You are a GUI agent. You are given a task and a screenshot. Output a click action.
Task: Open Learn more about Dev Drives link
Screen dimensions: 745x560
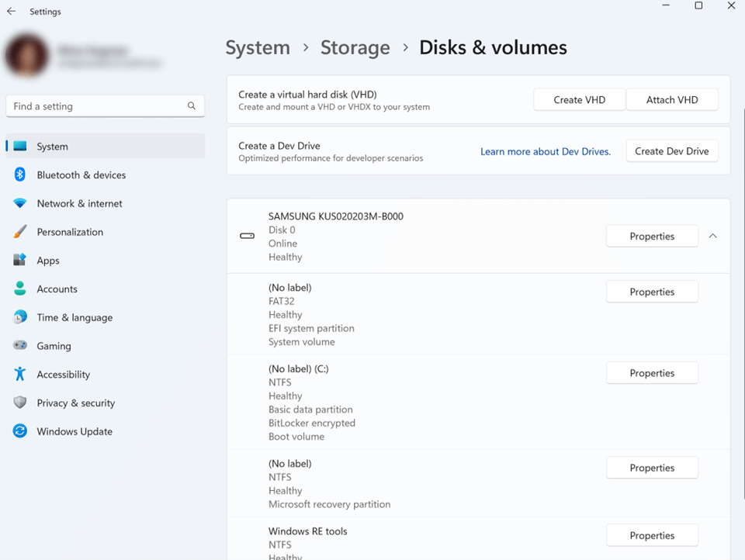(x=546, y=151)
